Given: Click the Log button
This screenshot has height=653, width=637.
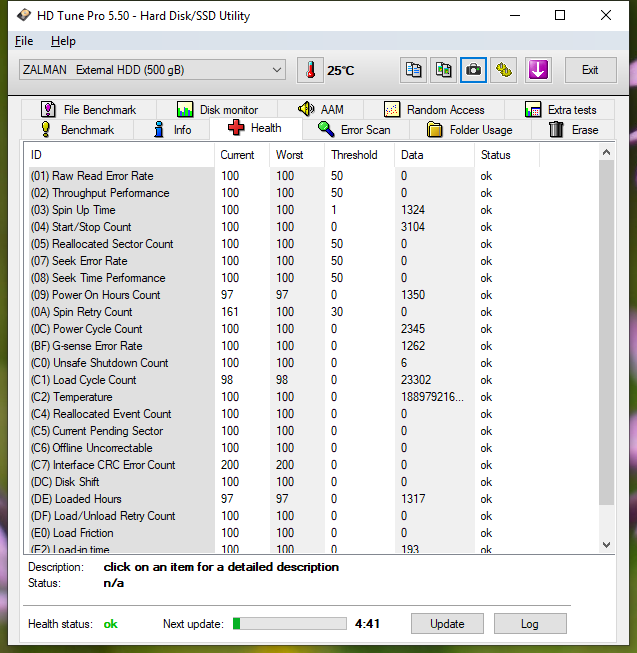Looking at the screenshot, I should click(x=530, y=623).
